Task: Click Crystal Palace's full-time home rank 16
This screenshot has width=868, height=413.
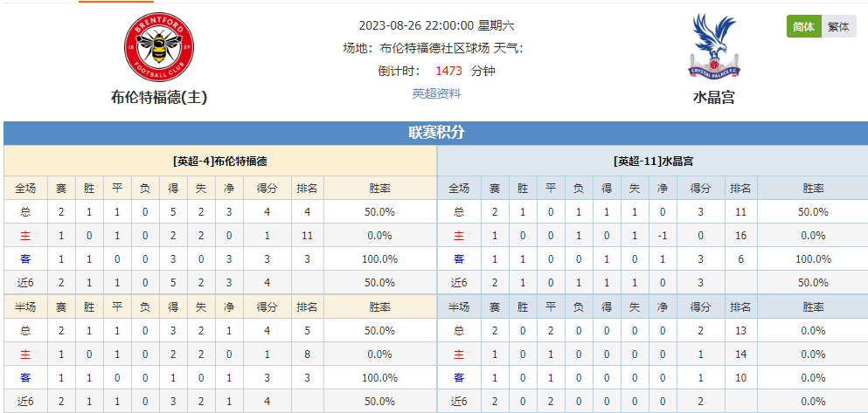Action: click(740, 236)
